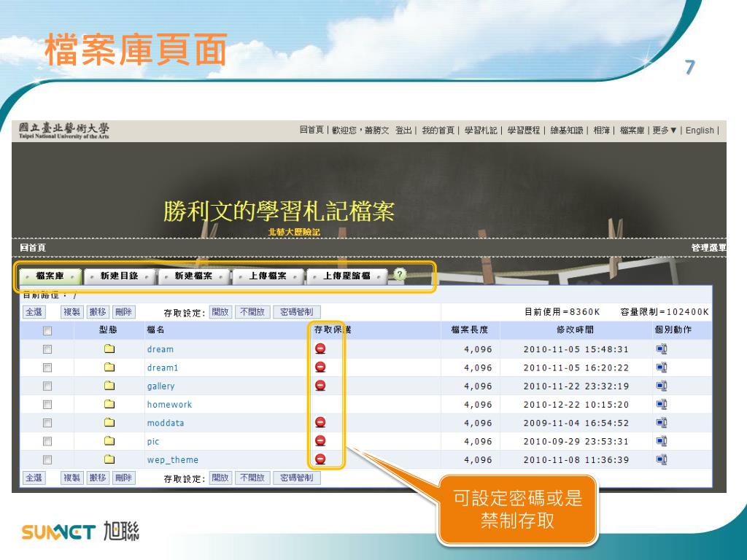This screenshot has height=560, width=747.
Task: Open the 上傳壓縮檔 tab
Action: [347, 276]
